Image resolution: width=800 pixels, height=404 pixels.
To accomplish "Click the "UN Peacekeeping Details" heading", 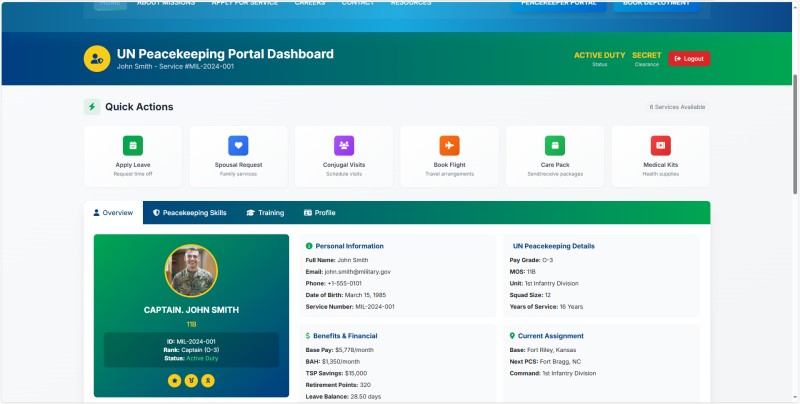I will coord(554,246).
